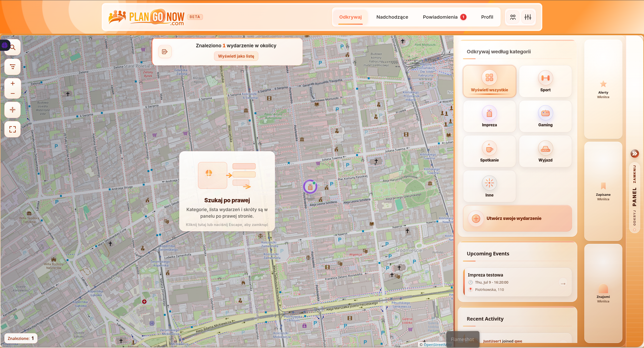Image resolution: width=644 pixels, height=348 pixels.
Task: Open the map filter icon button
Action: (x=13, y=67)
